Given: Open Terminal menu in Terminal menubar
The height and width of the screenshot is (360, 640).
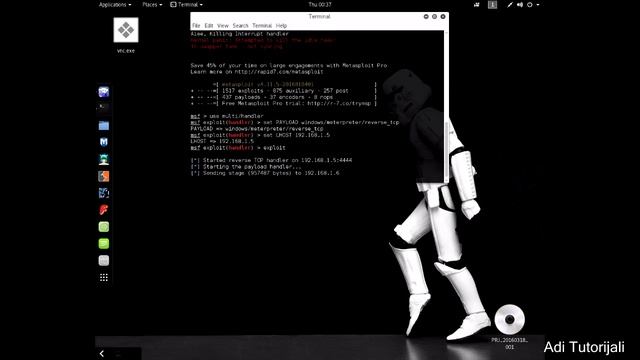Looking at the screenshot, I should pos(262,26).
